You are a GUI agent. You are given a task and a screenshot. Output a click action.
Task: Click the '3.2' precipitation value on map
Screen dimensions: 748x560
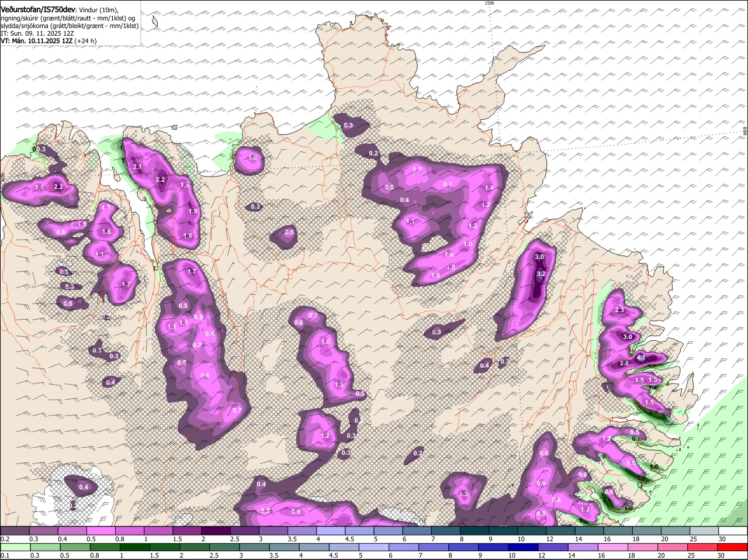coord(541,274)
